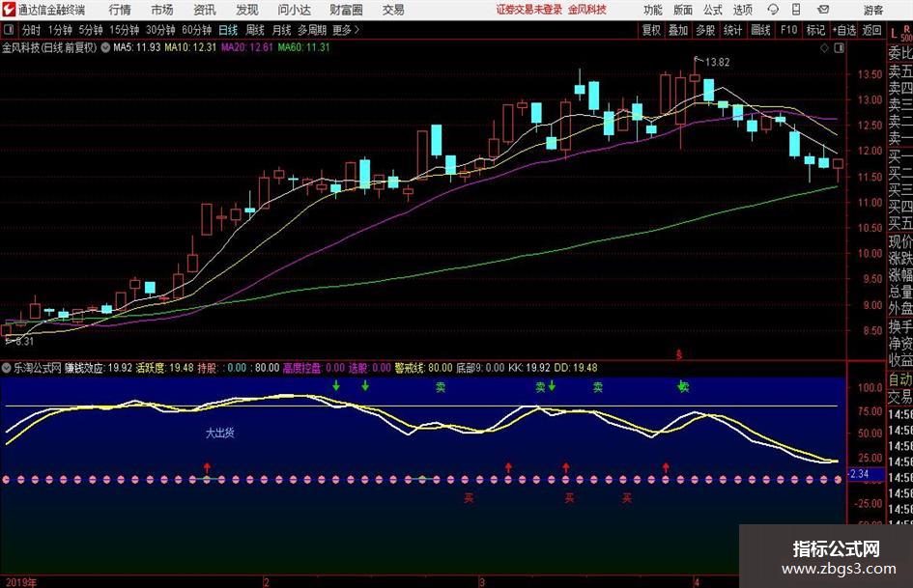Open the 资讯 menu
Viewport: 913px width, 588px height.
click(x=205, y=10)
